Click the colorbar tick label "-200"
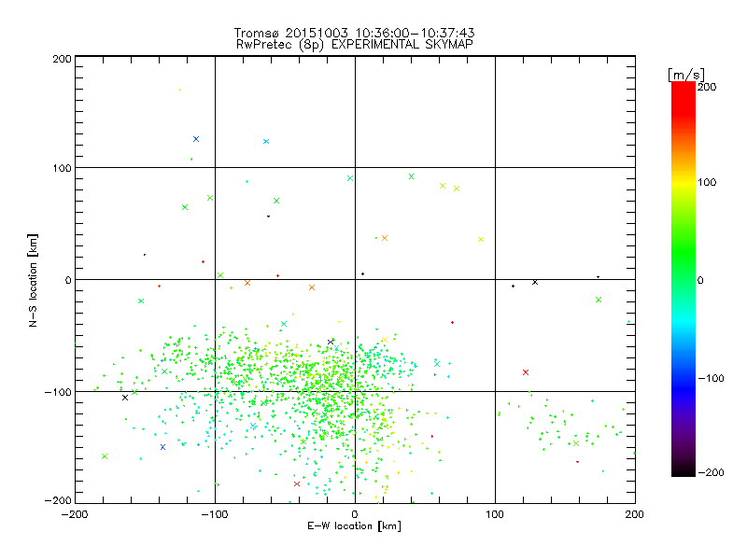 (x=711, y=472)
